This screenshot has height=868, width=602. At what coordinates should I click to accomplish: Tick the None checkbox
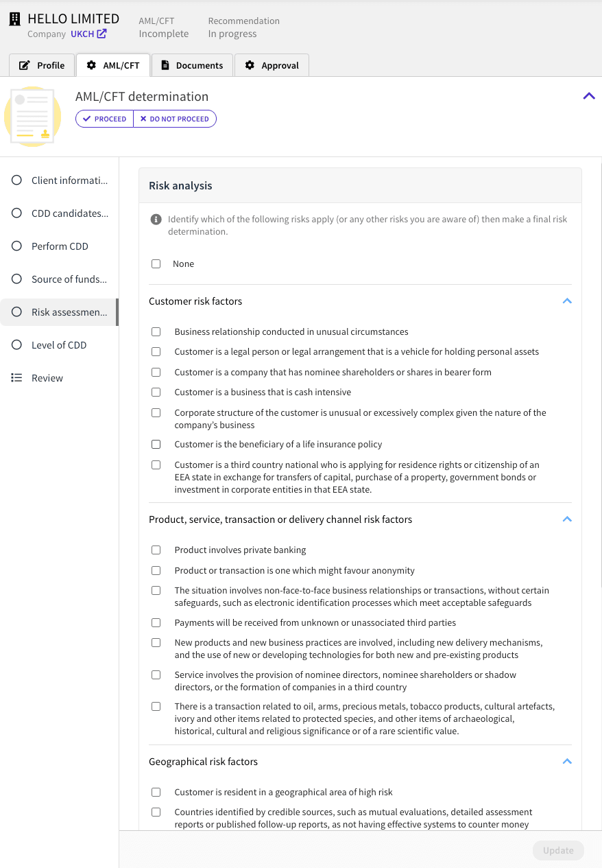click(156, 264)
